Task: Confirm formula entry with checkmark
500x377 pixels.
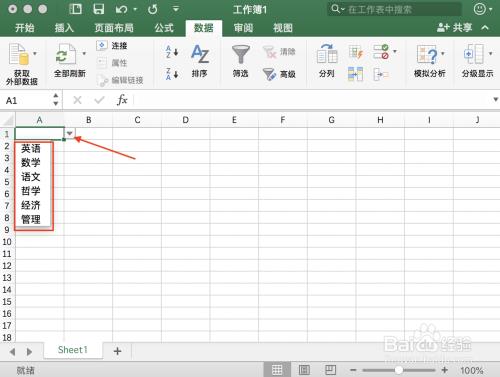Action: 99,100
